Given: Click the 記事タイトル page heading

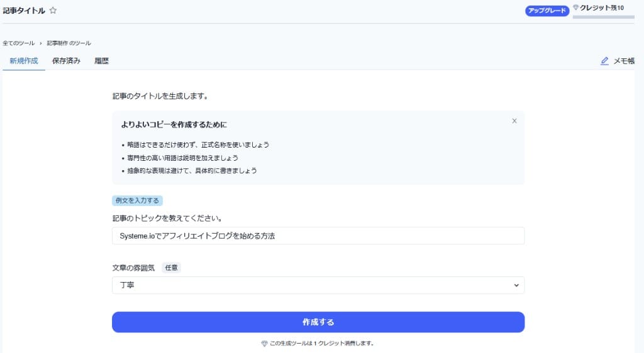Looking at the screenshot, I should tap(24, 11).
